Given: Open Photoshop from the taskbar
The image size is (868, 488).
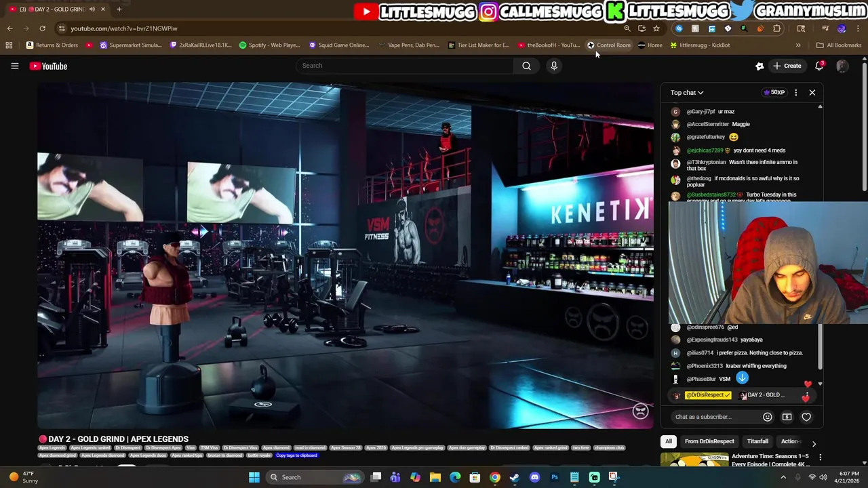Looking at the screenshot, I should [554, 477].
